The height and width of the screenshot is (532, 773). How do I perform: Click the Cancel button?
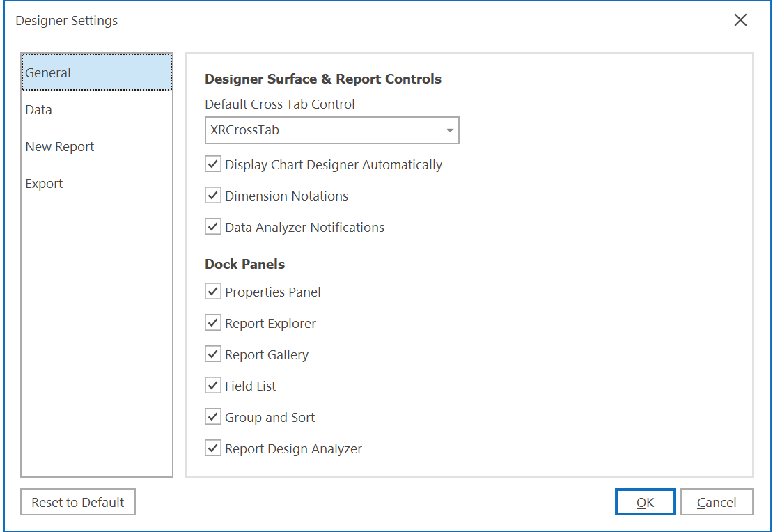click(x=717, y=503)
